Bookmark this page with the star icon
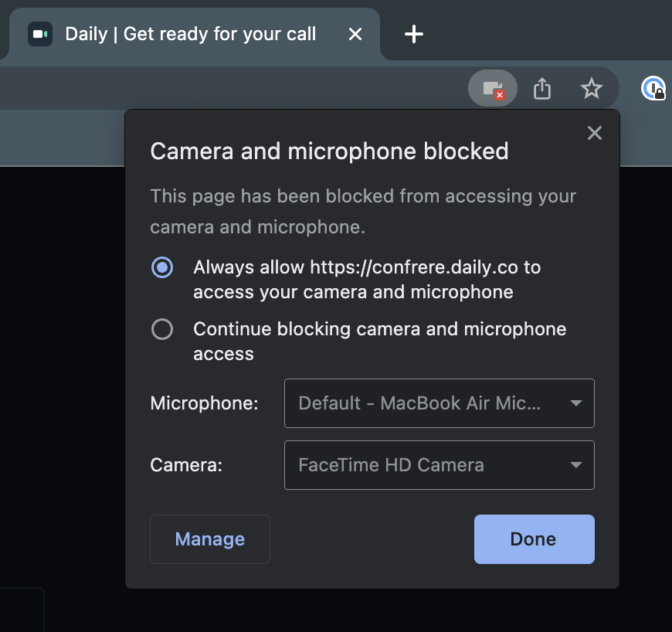This screenshot has height=632, width=672. 592,88
